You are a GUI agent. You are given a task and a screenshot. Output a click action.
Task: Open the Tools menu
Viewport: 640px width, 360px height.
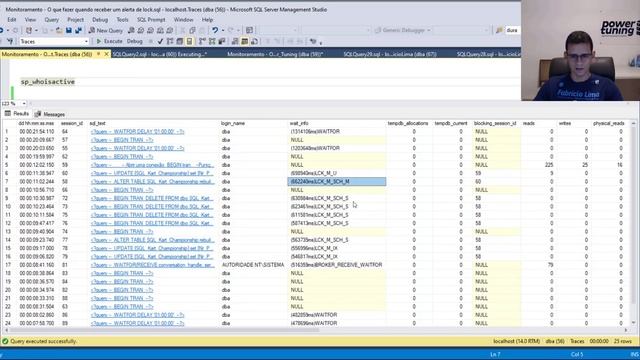pyautogui.click(x=122, y=20)
